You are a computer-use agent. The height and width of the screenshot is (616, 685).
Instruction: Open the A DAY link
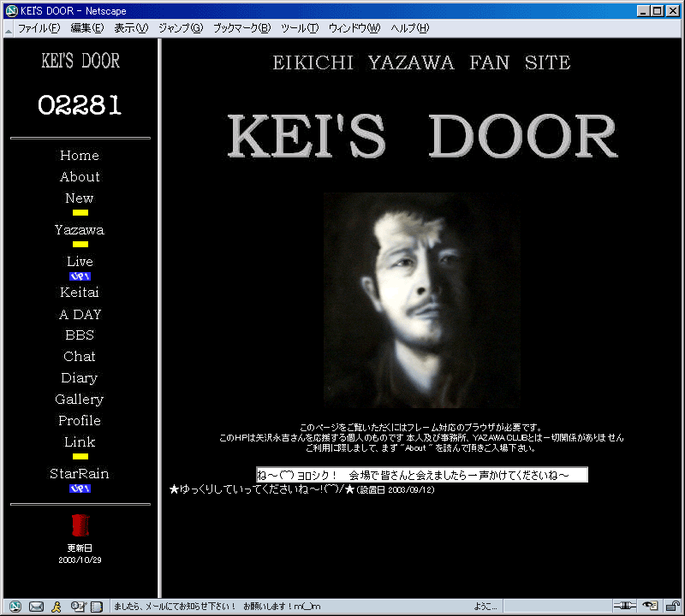coord(80,314)
